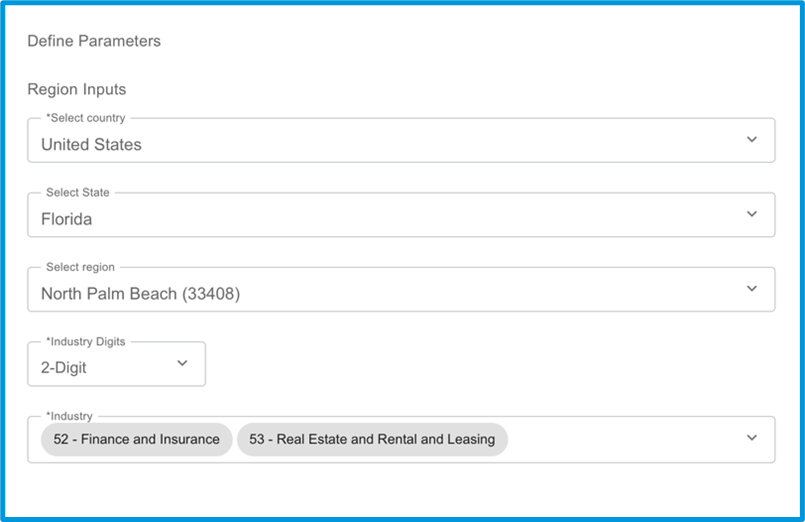Expand the Select region chevron
The height and width of the screenshot is (522, 805).
click(x=752, y=288)
